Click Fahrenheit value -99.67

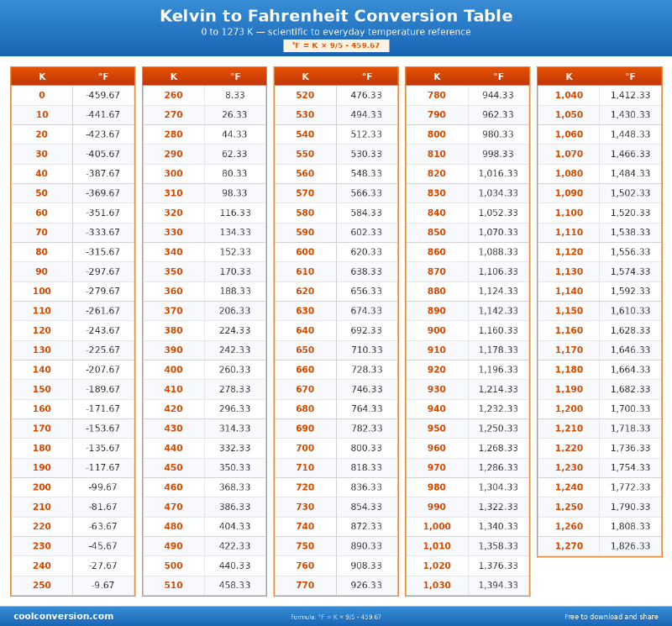click(x=103, y=487)
